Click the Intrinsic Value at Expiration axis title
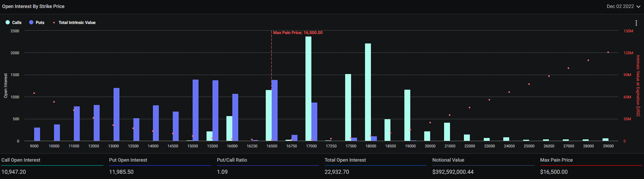This screenshot has width=644, height=179. [638, 86]
